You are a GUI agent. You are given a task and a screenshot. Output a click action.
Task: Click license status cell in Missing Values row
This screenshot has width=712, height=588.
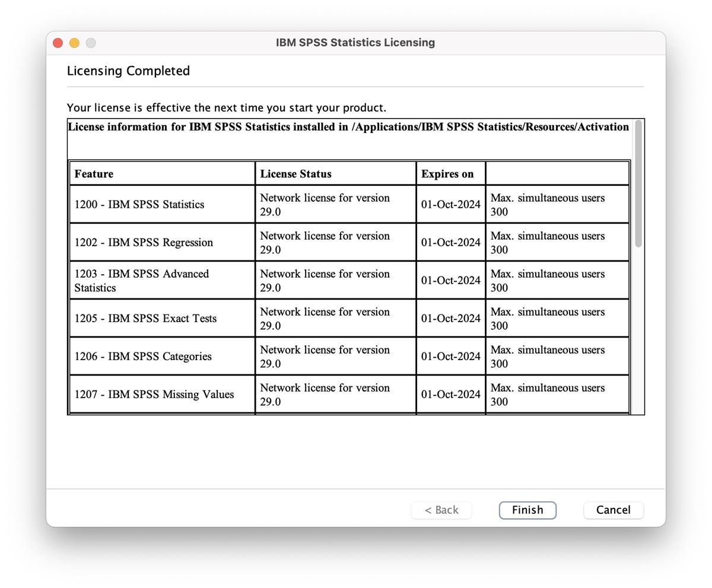[336, 394]
